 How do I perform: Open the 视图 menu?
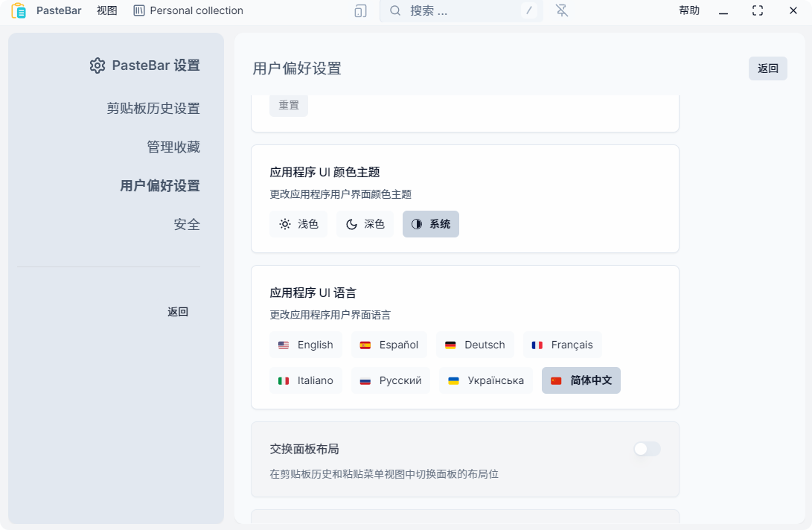(x=106, y=10)
